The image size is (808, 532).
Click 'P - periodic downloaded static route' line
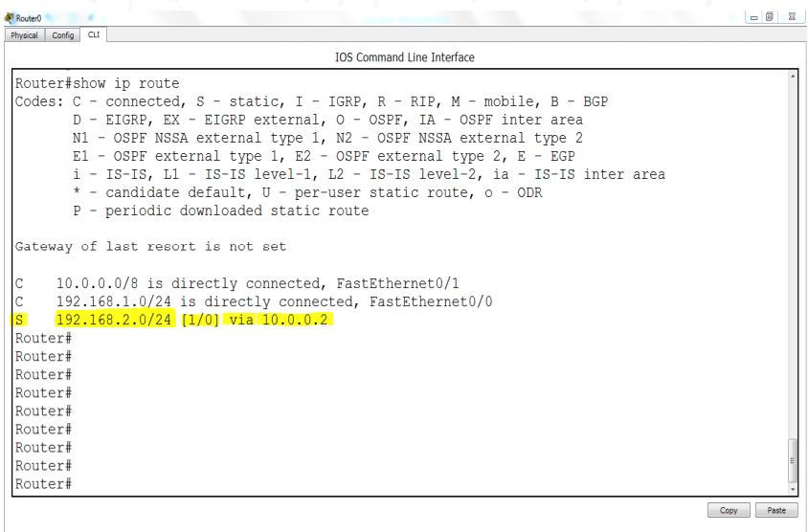point(220,211)
